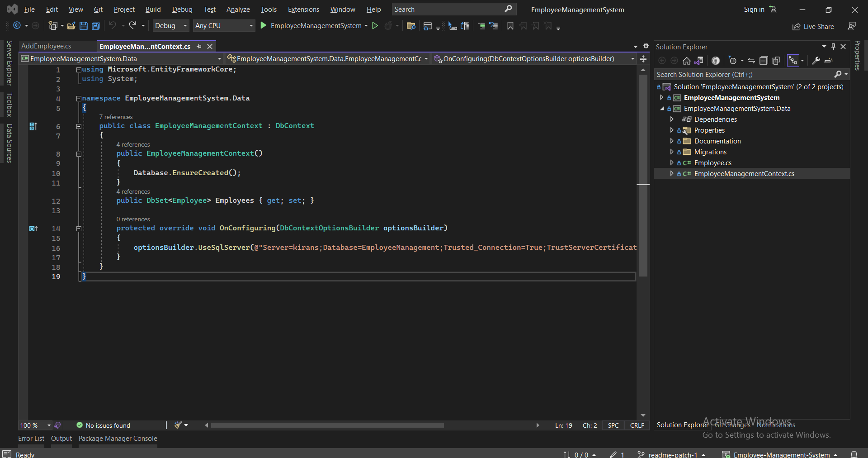Click the Search Solution Explorer input field
868x458 pixels.
[x=744, y=75]
